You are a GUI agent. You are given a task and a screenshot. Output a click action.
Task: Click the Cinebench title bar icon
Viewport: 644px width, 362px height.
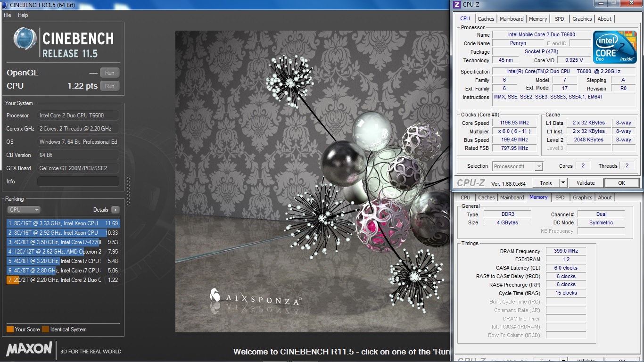point(4,4)
